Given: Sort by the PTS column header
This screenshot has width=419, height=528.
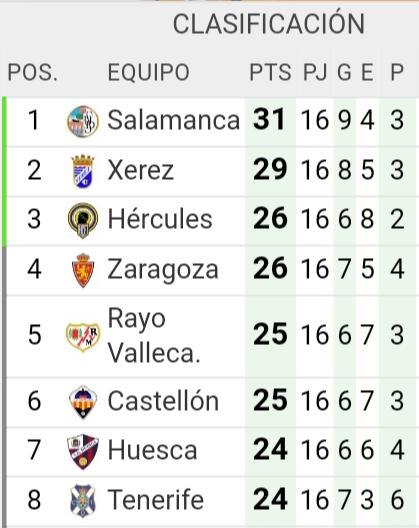Looking at the screenshot, I should coord(270,72).
